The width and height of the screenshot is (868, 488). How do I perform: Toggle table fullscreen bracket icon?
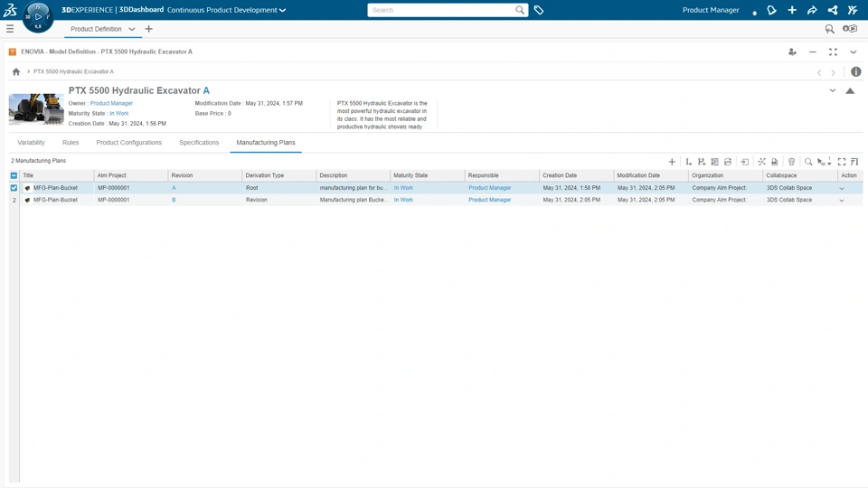tap(842, 162)
